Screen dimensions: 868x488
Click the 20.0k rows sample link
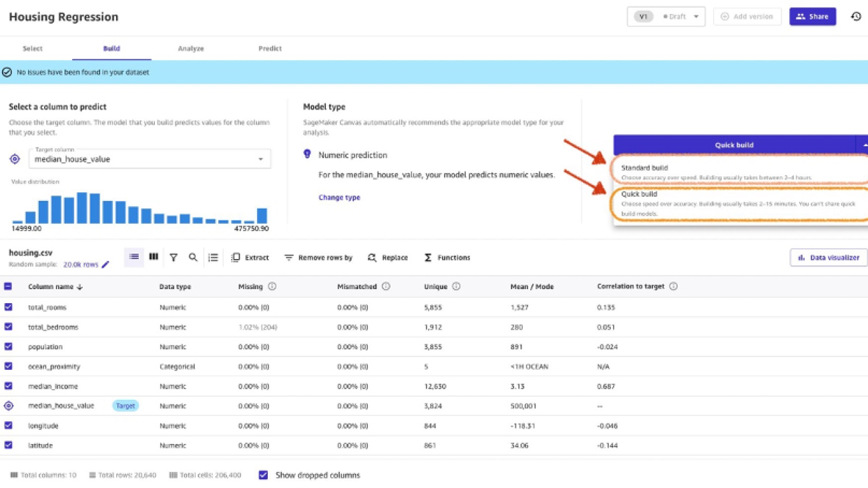click(x=81, y=265)
